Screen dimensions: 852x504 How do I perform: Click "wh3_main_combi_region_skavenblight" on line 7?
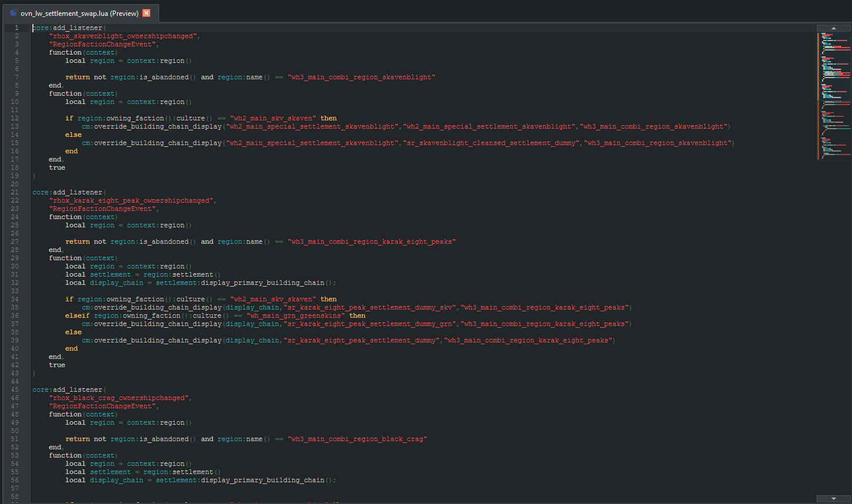[x=361, y=77]
